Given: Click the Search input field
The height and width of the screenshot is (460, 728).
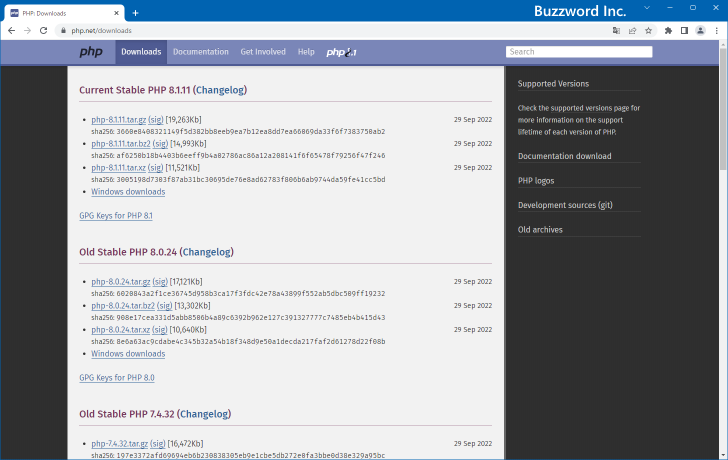Looking at the screenshot, I should pyautogui.click(x=579, y=52).
